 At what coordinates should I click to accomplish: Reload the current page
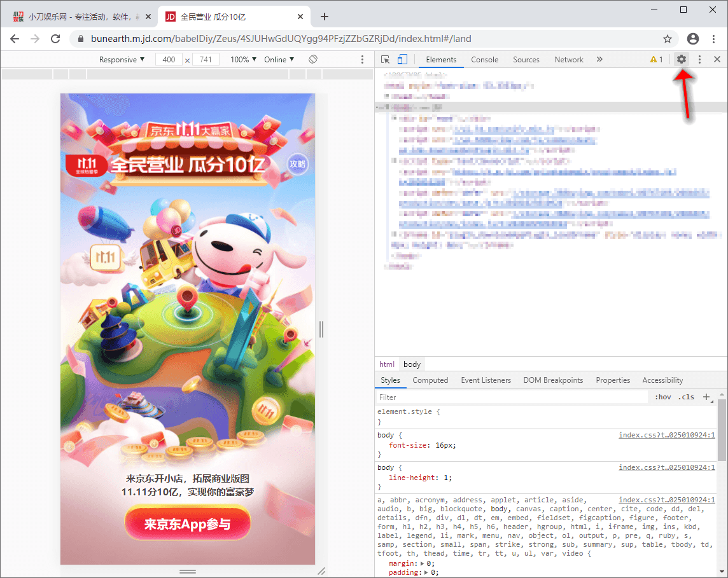click(55, 39)
